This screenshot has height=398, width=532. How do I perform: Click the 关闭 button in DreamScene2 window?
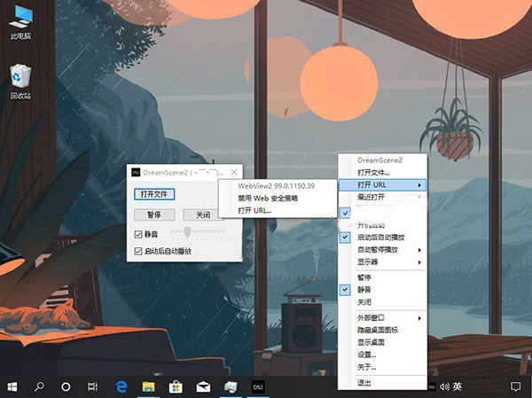[203, 215]
